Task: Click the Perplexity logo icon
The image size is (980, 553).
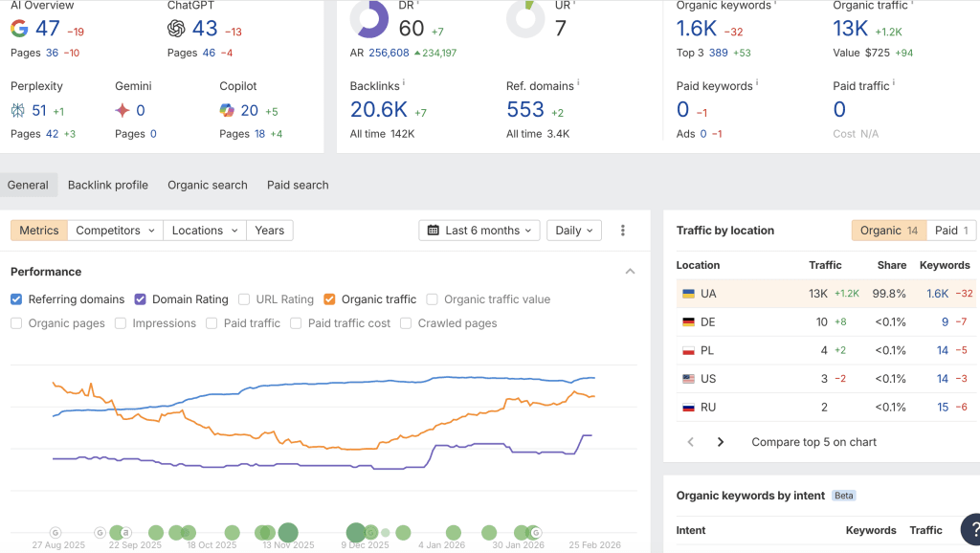Action: click(x=18, y=111)
